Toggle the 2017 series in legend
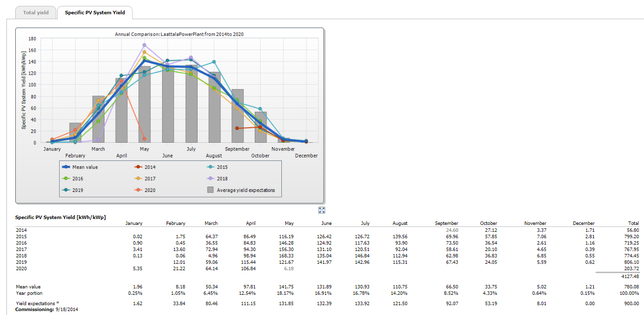Image resolution: width=644 pixels, height=315 pixels. 145,179
